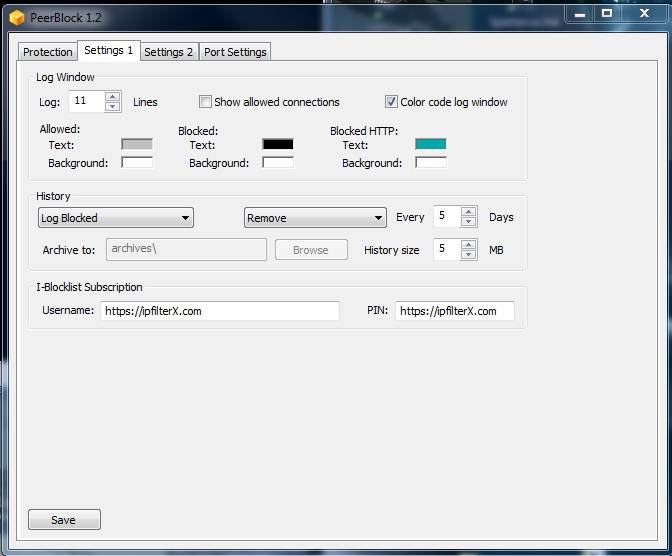Minimize the PeerBlock window
The width and height of the screenshot is (672, 556).
[x=580, y=14]
